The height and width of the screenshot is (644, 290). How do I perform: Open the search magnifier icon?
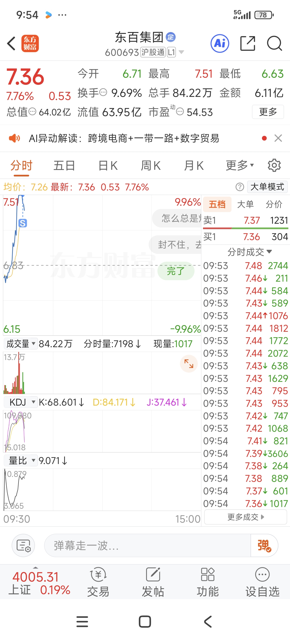tap(275, 43)
